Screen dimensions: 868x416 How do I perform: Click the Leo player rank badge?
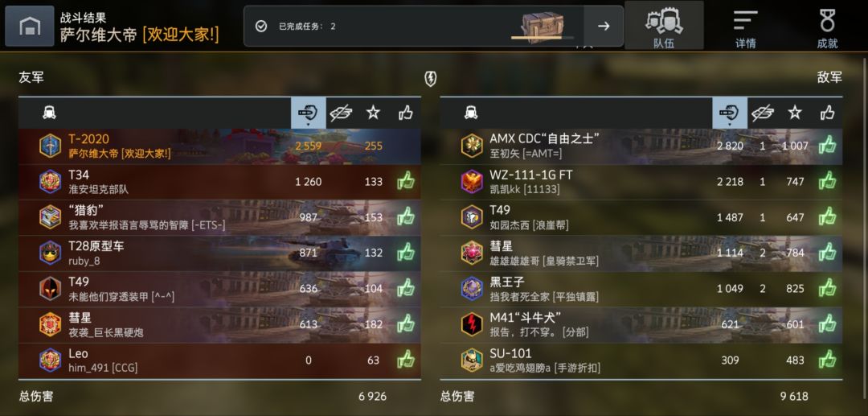(51, 360)
